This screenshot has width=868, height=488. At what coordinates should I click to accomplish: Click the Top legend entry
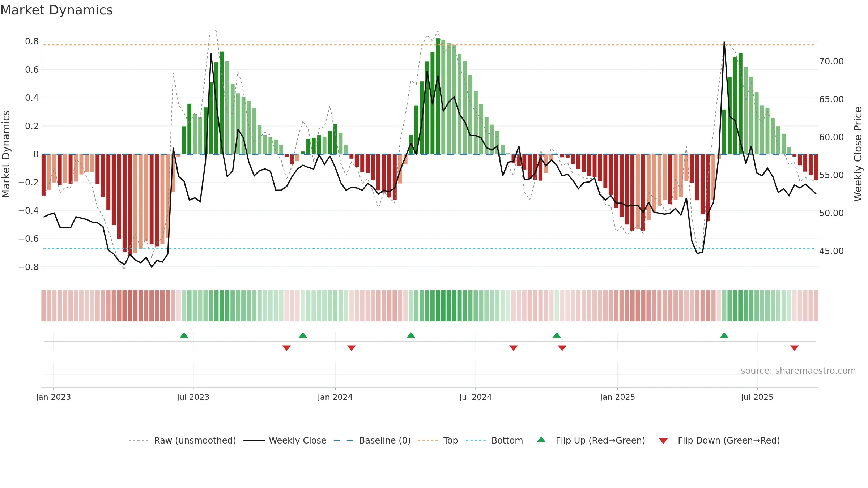438,440
